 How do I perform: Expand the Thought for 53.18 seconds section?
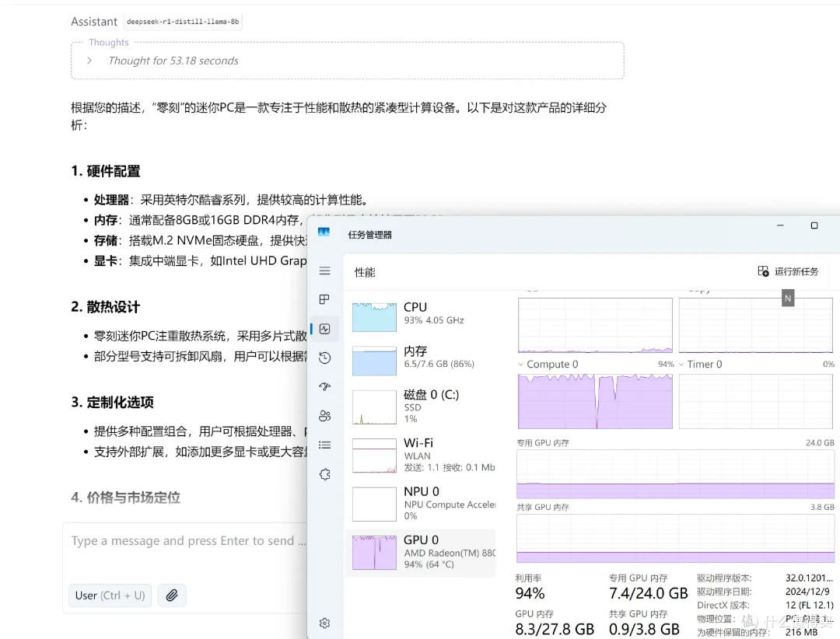89,61
